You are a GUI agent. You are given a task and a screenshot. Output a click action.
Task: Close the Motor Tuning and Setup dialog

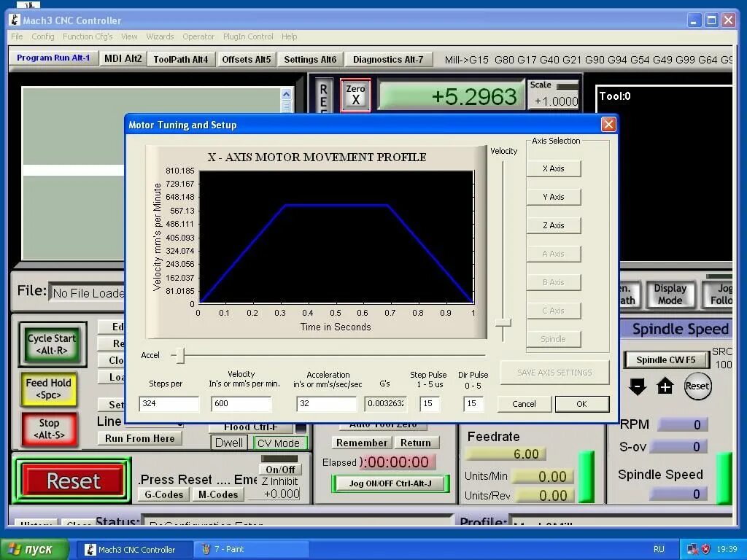coord(608,125)
